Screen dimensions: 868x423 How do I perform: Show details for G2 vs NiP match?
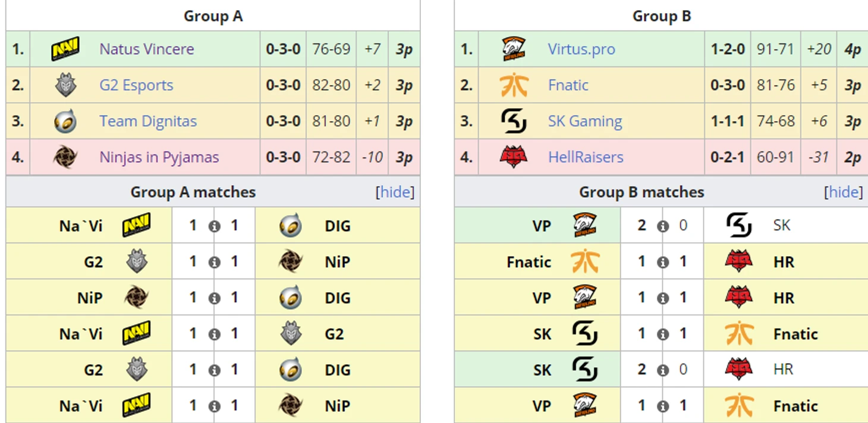pos(214,263)
